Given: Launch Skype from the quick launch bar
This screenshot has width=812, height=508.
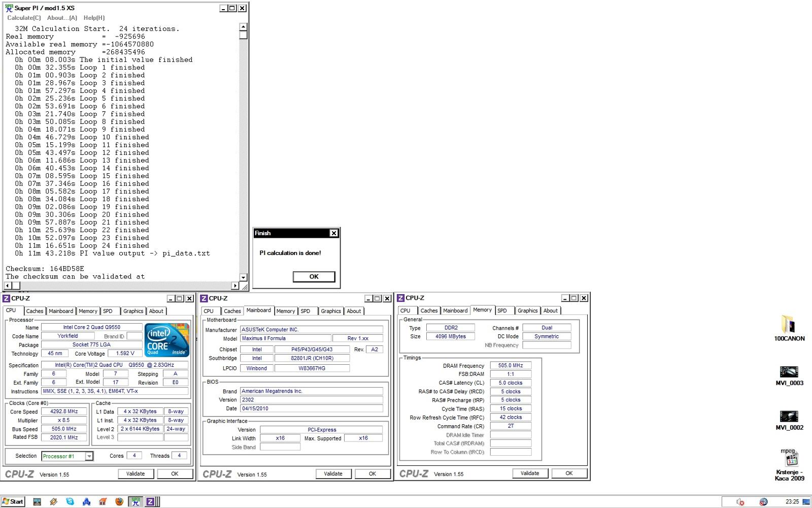Looking at the screenshot, I should click(70, 501).
